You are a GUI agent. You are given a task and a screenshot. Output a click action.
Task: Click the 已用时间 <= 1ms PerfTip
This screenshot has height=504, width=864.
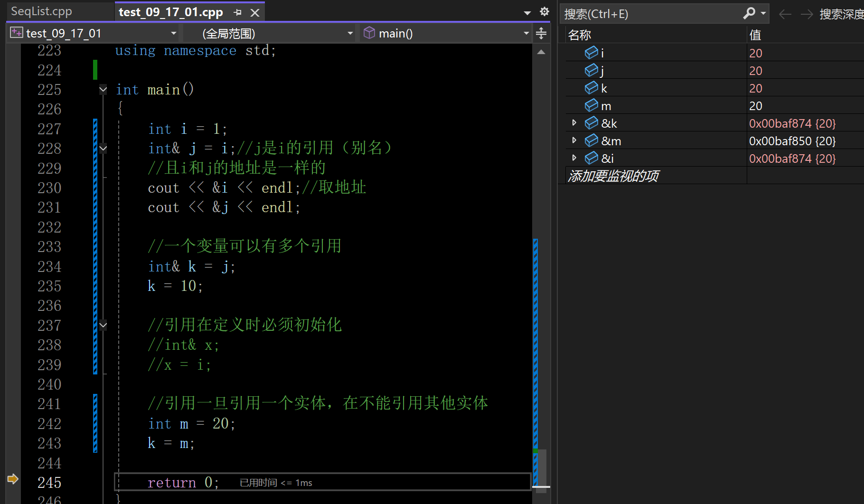pyautogui.click(x=275, y=482)
